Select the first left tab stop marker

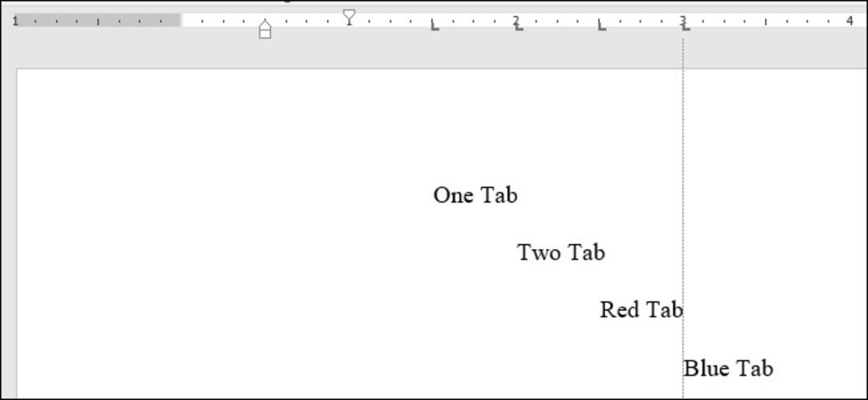(435, 26)
